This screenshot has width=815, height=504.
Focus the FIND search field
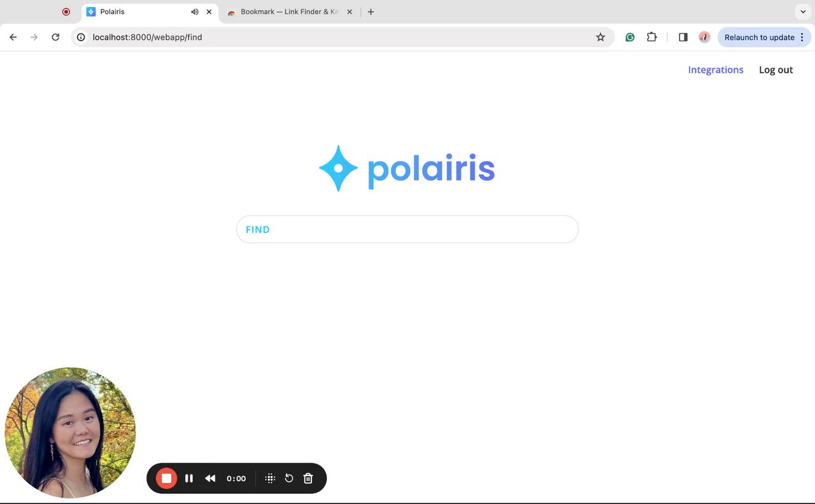pyautogui.click(x=407, y=229)
